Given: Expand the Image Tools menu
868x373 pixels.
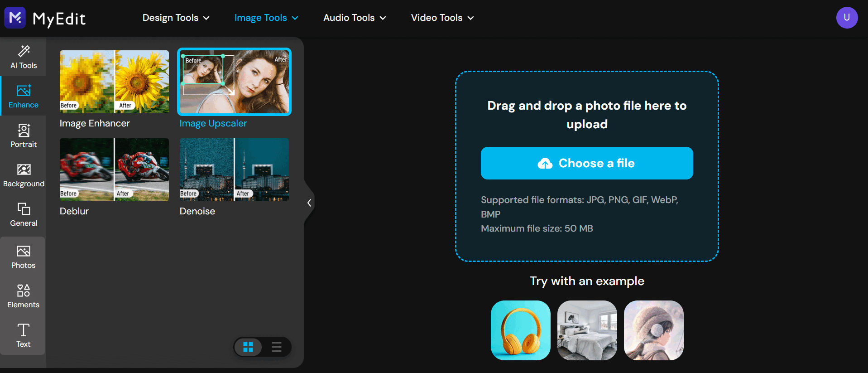Looking at the screenshot, I should (266, 18).
